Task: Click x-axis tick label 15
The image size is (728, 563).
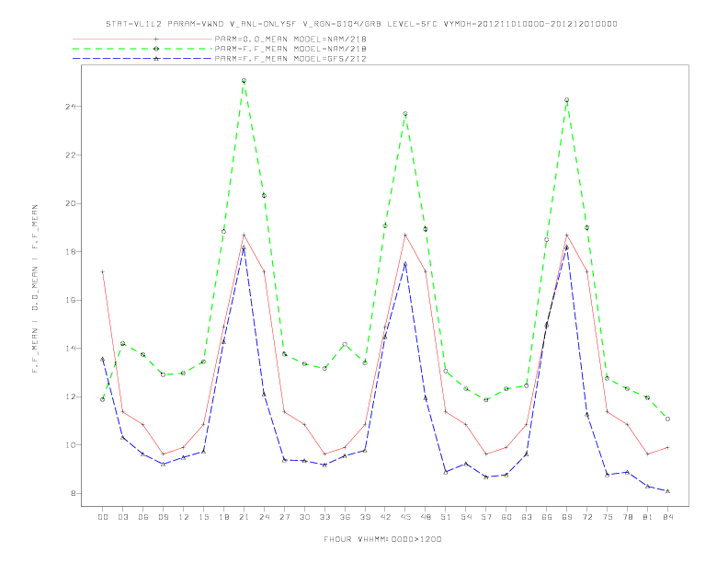Action: pyautogui.click(x=203, y=517)
